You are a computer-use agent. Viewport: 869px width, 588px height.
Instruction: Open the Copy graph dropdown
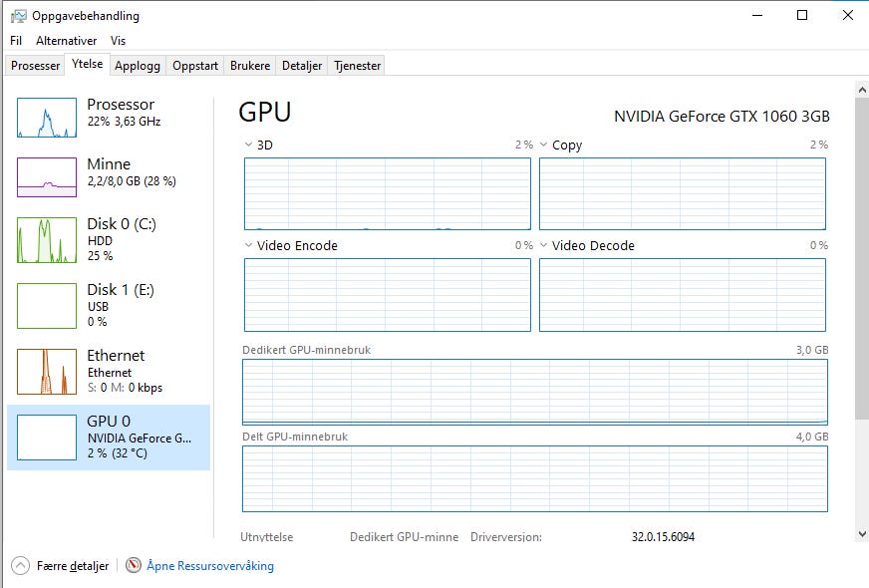coord(544,146)
